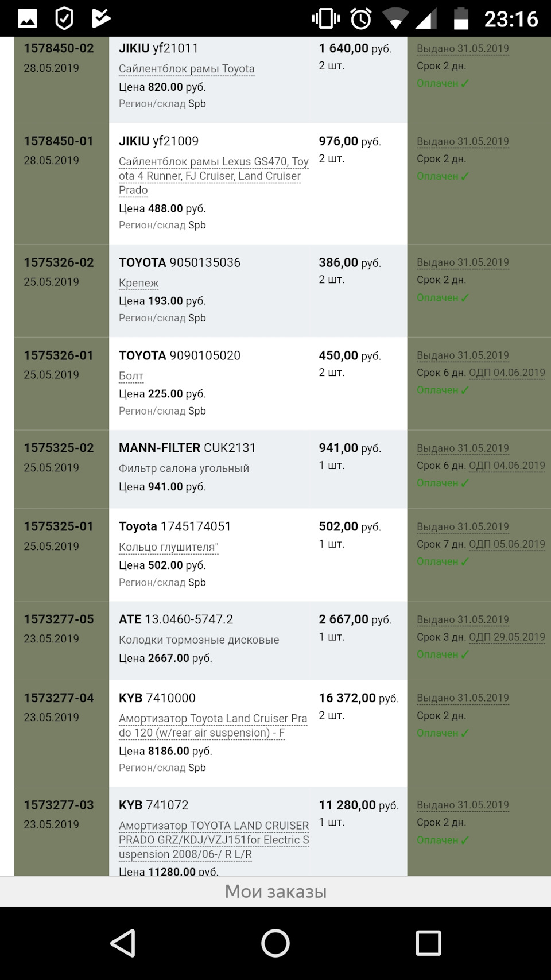Tap the shield security notification icon
Screen dimensions: 551x980
point(64,19)
